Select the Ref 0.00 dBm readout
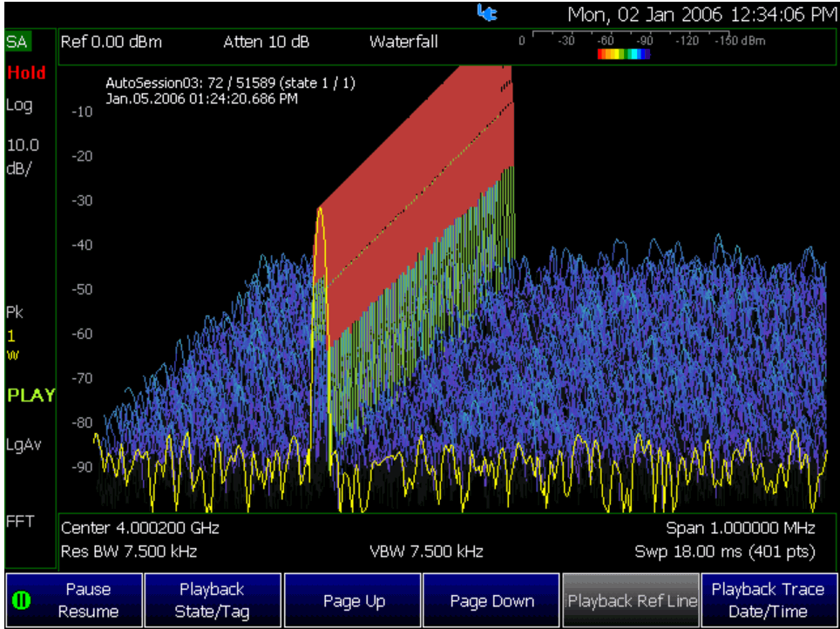The image size is (840, 629). click(x=112, y=42)
